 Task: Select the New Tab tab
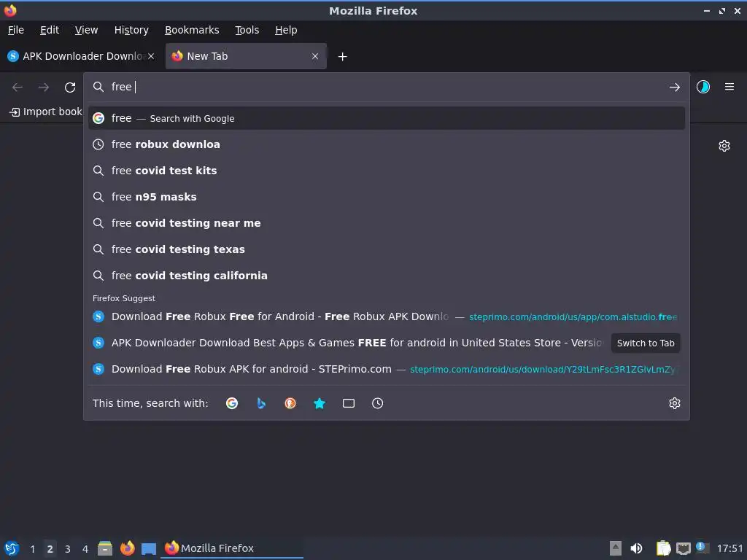tap(246, 56)
